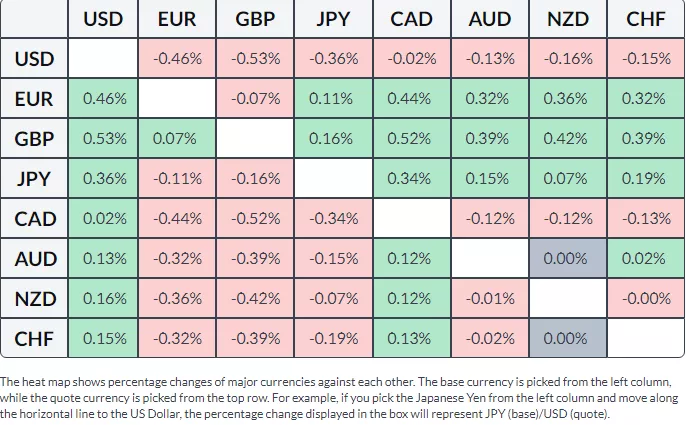Click the heat map description paragraph
Screen dimensions: 686x425
point(340,397)
